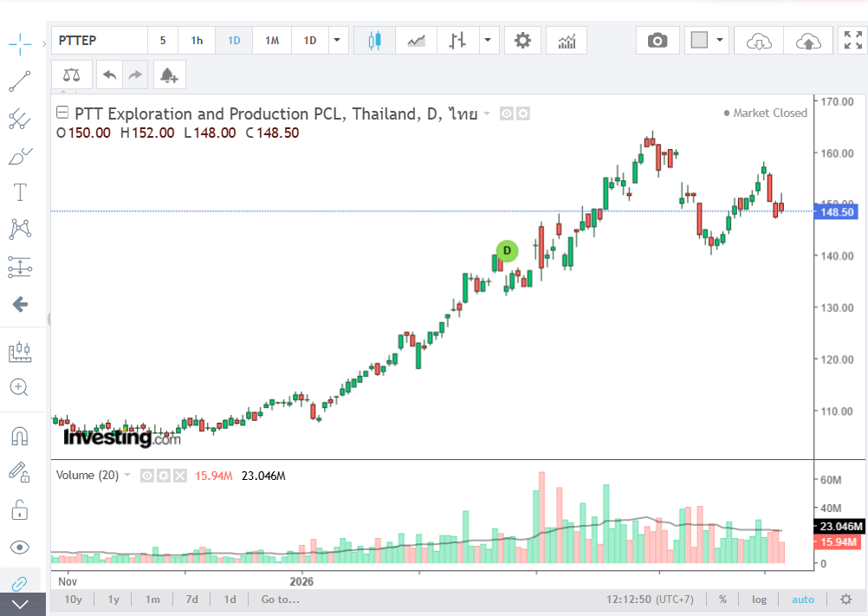Click the back arrow in left toolbar
The image size is (868, 616).
(x=20, y=304)
